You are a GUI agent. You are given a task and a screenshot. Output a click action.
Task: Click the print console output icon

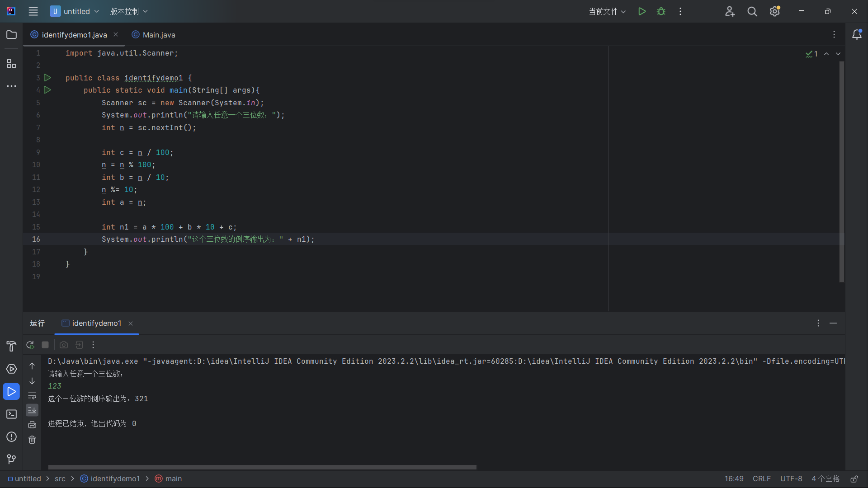[x=32, y=425]
